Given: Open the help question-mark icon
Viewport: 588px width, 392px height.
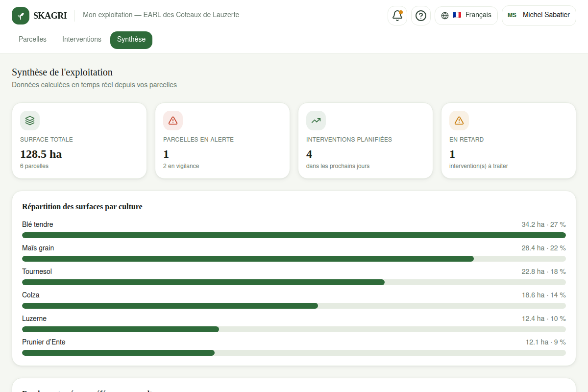Looking at the screenshot, I should (x=421, y=16).
